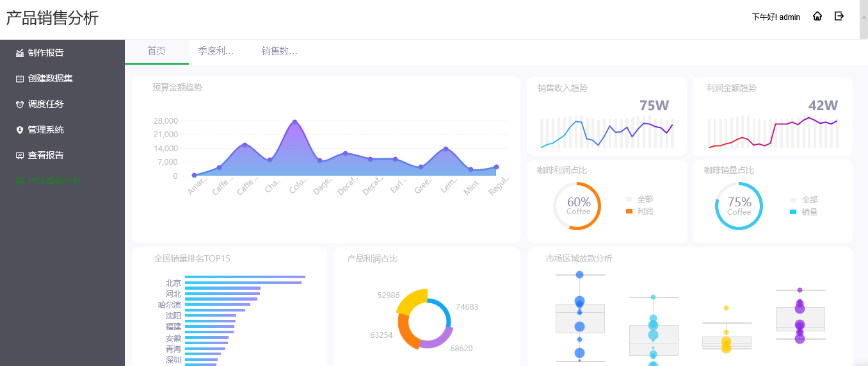Click the purple box plot box
Image resolution: width=868 pixels, height=366 pixels.
(800, 319)
